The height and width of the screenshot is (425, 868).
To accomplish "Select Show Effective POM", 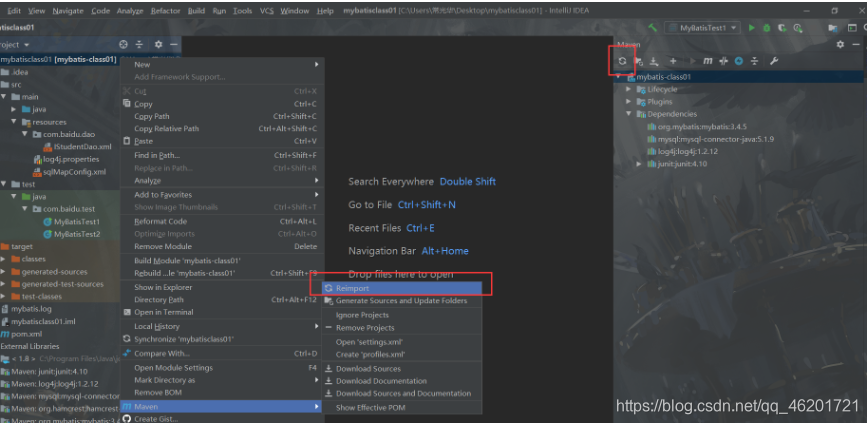I will tap(402, 408).
